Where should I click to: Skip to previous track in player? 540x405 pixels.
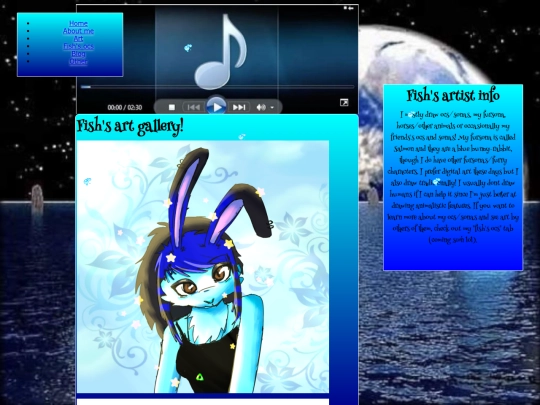pyautogui.click(x=193, y=107)
